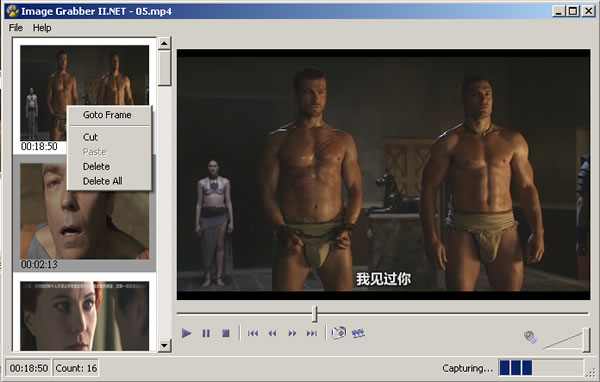The width and height of the screenshot is (600, 382).
Task: Rewind using the step-back icon
Action: coord(272,333)
